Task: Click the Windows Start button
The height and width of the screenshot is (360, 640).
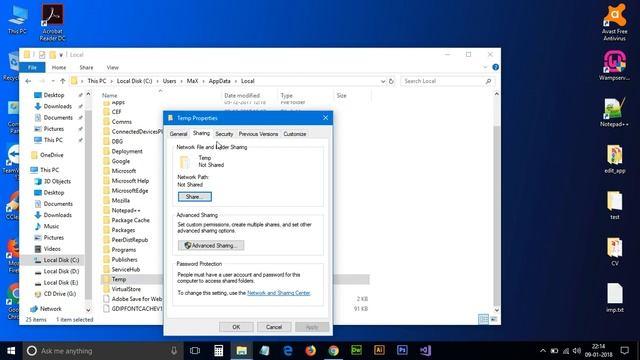Action: point(11,351)
